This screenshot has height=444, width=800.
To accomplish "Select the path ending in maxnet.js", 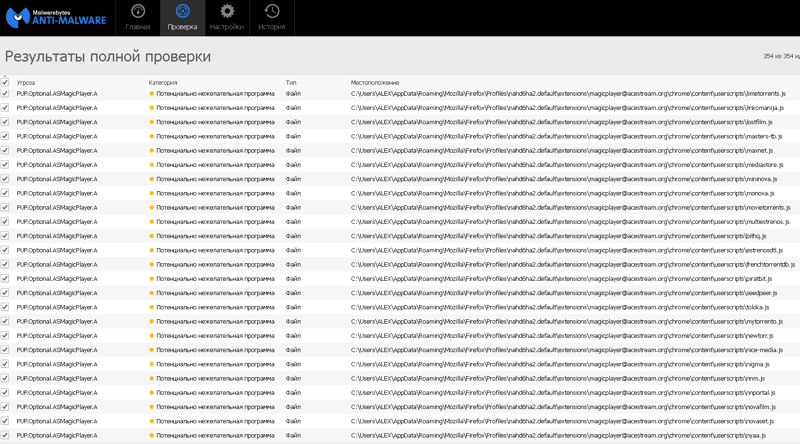I will point(562,151).
